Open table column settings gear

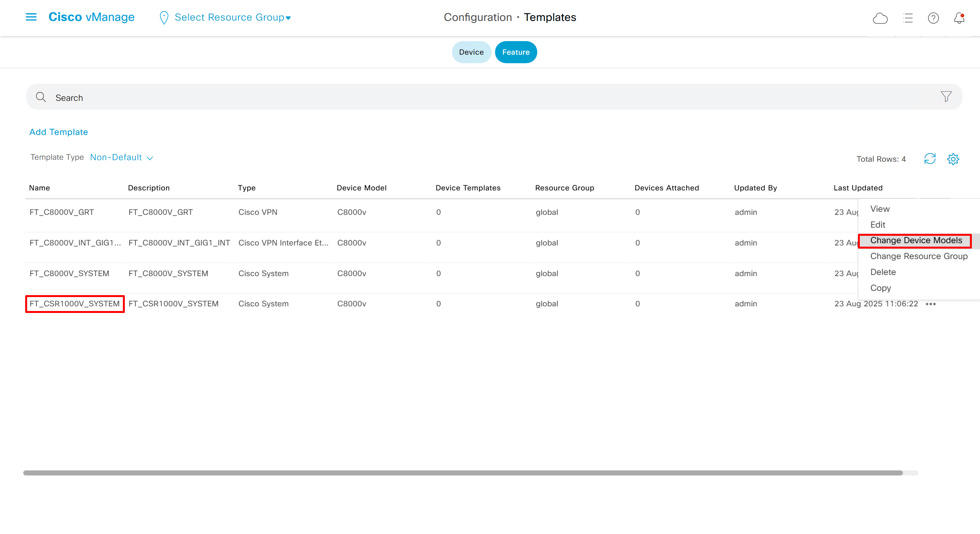[x=953, y=159]
